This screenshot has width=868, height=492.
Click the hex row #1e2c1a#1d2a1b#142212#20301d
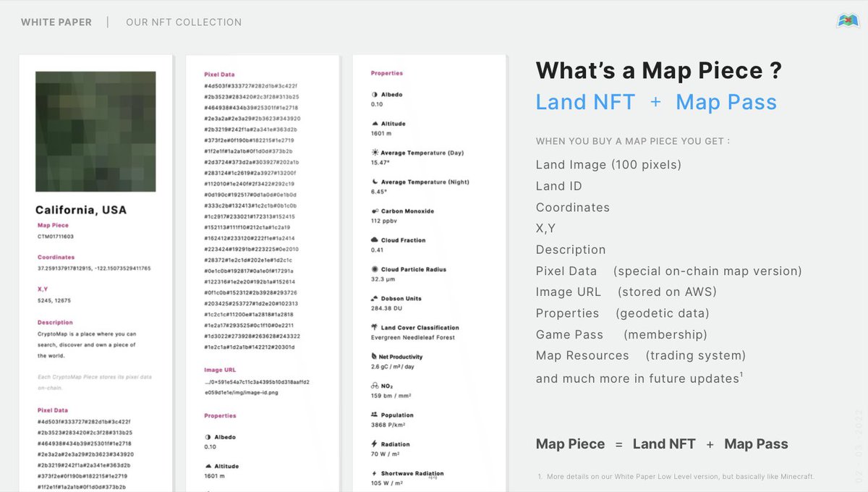coord(250,347)
